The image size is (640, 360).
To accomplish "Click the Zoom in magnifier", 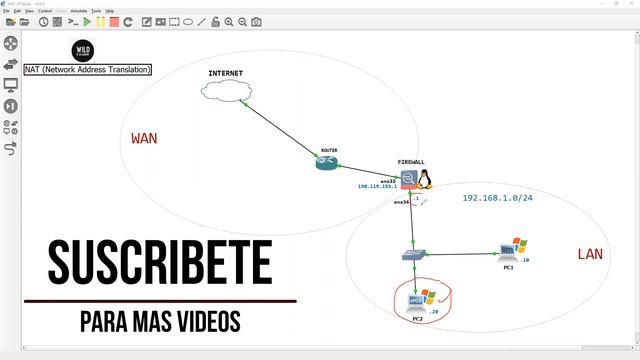I will 229,22.
